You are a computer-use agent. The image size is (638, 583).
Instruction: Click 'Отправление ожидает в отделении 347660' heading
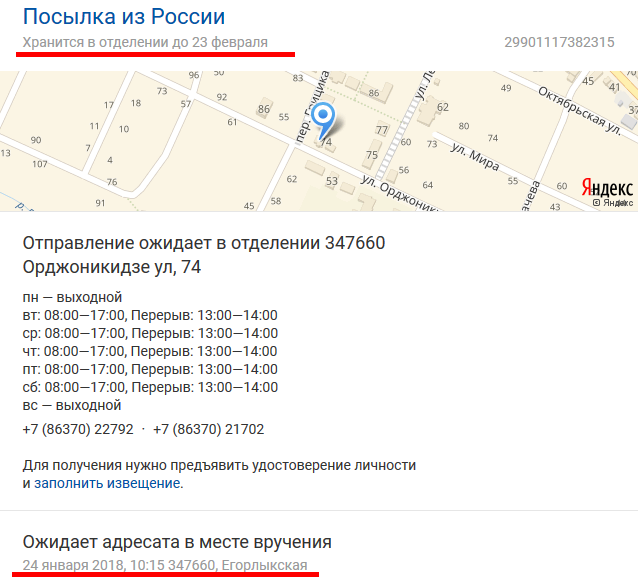204,243
